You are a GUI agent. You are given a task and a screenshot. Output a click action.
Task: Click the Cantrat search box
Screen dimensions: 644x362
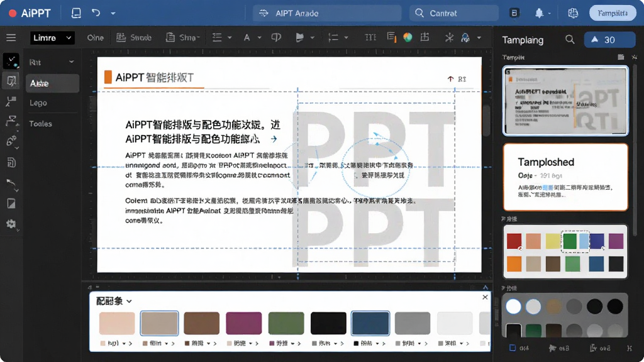[x=454, y=13]
